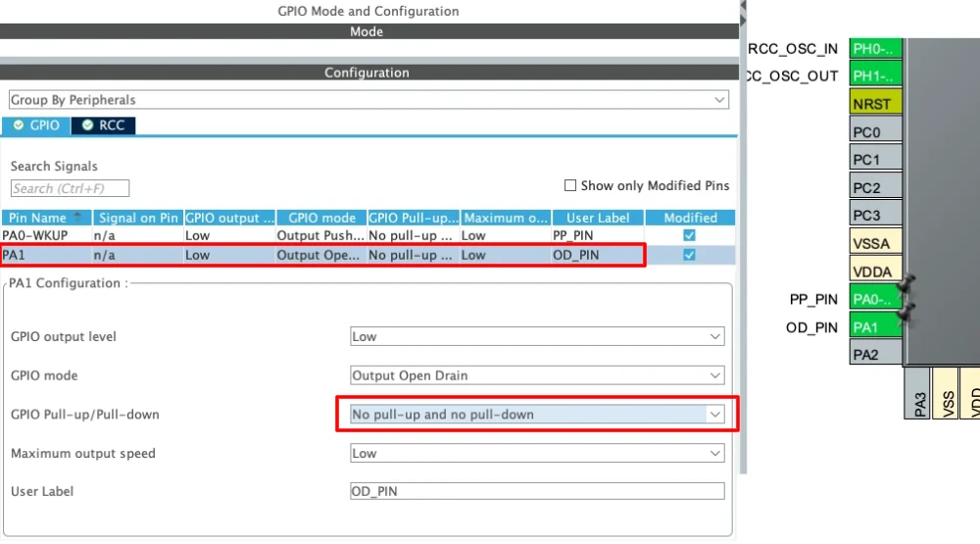Open the Group By Peripherals dropdown
Viewport: 980px width, 544px height.
(368, 100)
